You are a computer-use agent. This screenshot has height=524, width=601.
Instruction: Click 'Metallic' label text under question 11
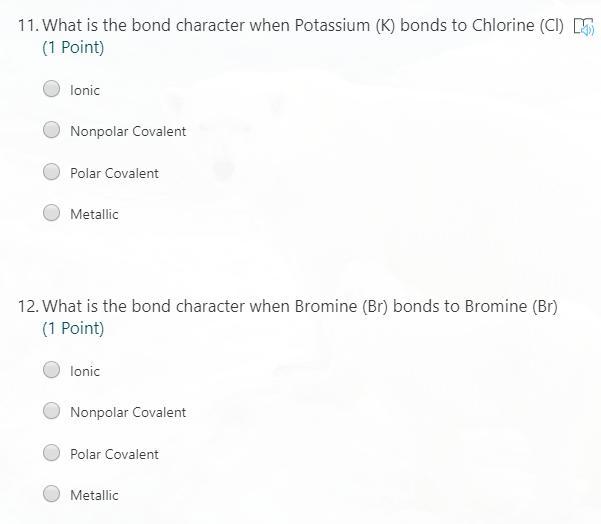click(x=94, y=214)
